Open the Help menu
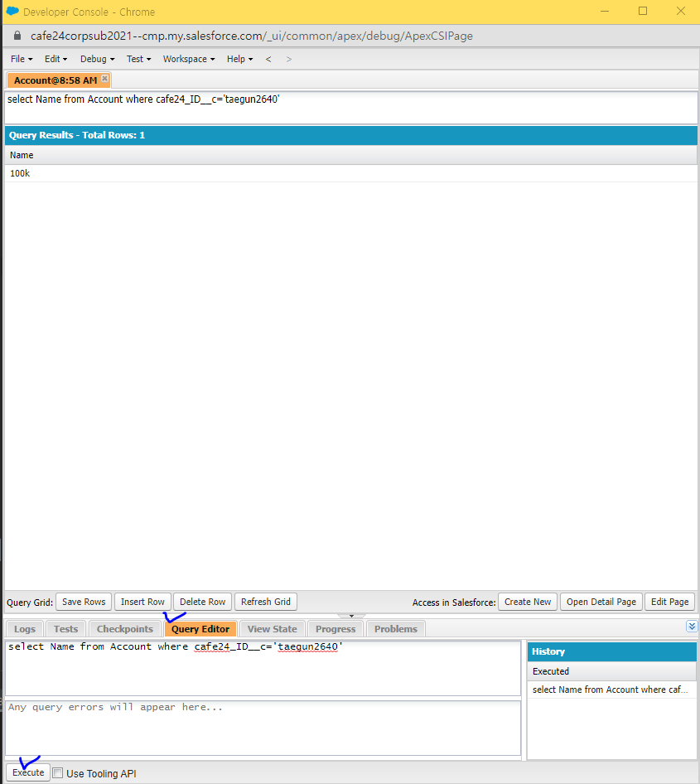This screenshot has width=700, height=784. click(240, 59)
